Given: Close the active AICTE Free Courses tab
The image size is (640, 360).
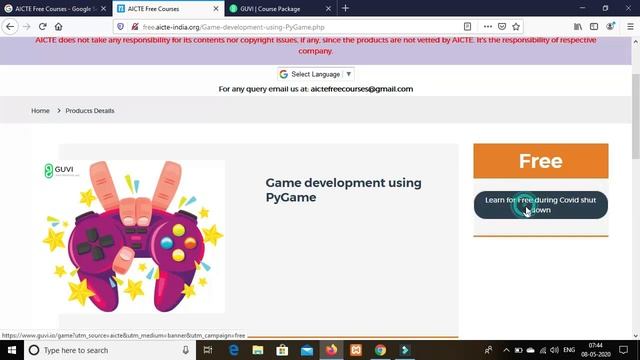Looking at the screenshot, I should click(216, 9).
